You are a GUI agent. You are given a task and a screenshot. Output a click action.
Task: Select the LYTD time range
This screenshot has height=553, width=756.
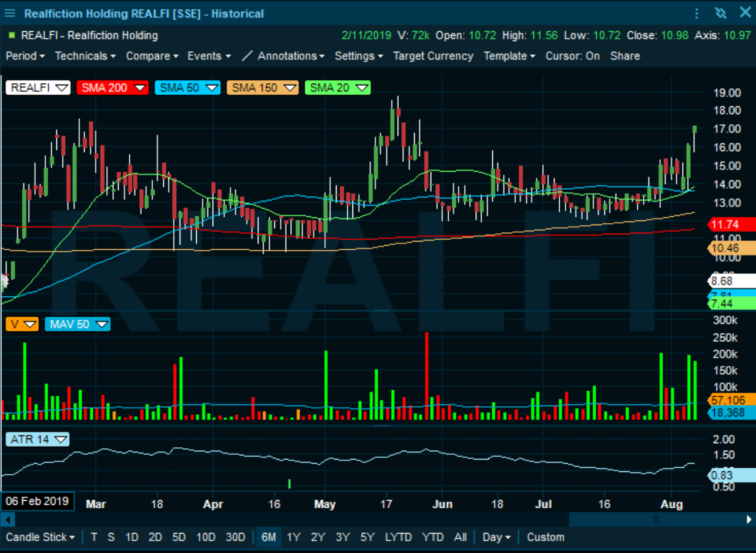pos(398,537)
